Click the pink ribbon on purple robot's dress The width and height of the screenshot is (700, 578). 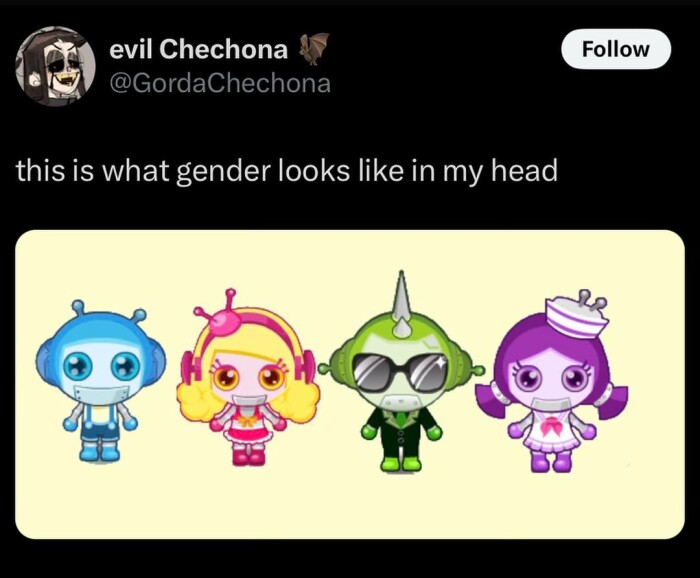(551, 428)
